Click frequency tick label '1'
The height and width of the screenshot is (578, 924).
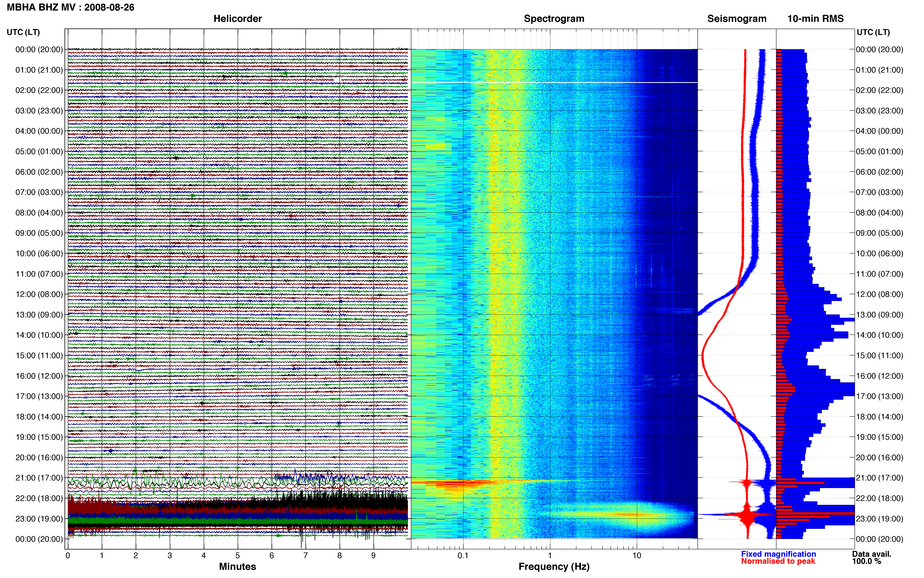click(x=550, y=556)
